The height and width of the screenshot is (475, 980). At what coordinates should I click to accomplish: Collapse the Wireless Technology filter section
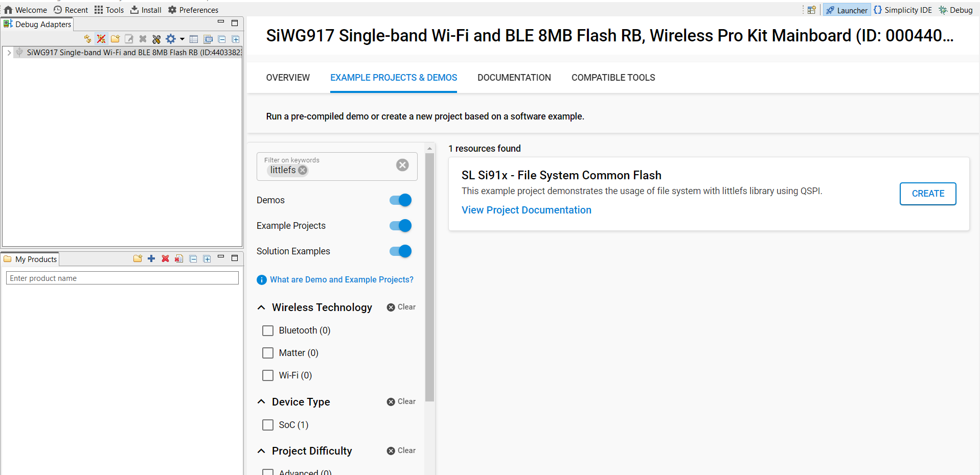click(261, 307)
